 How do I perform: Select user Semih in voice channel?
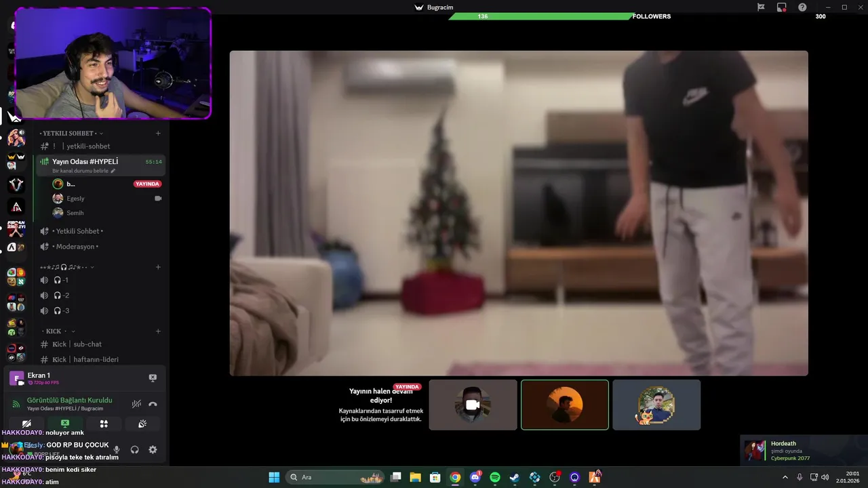100,213
